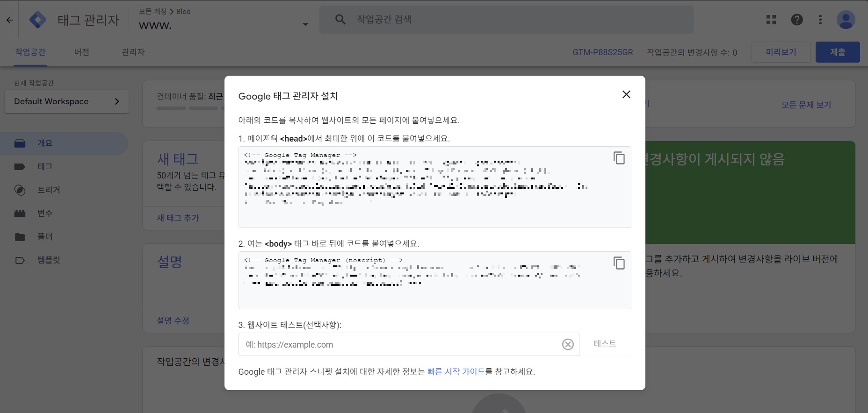
Task: Open the Google apps grid icon
Action: click(x=771, y=20)
